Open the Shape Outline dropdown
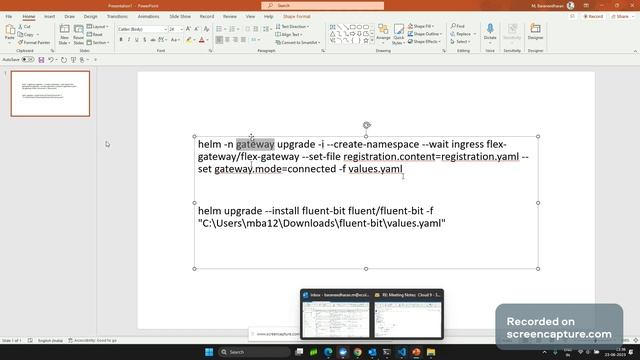This screenshot has width=640, height=360. (425, 34)
